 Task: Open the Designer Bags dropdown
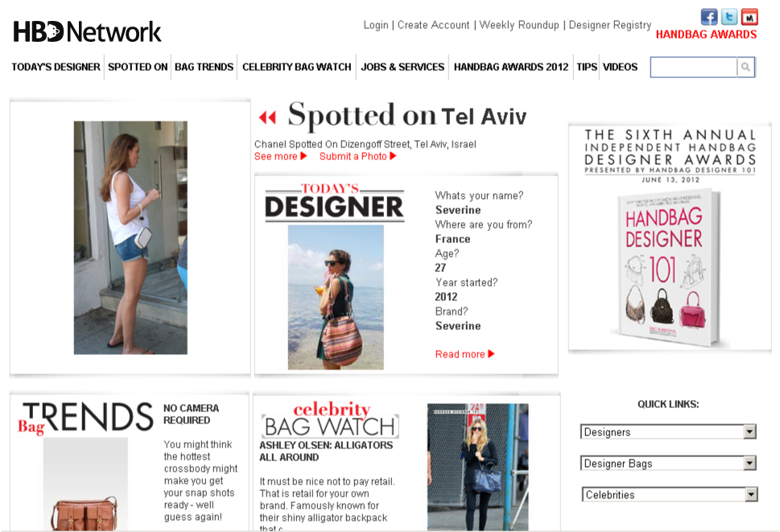click(x=749, y=464)
